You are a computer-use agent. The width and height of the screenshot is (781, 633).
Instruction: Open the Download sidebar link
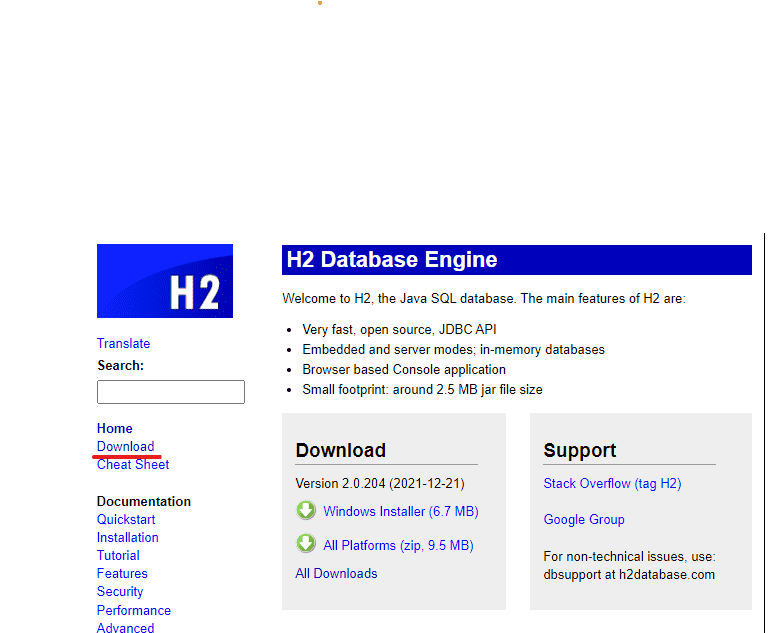(126, 447)
